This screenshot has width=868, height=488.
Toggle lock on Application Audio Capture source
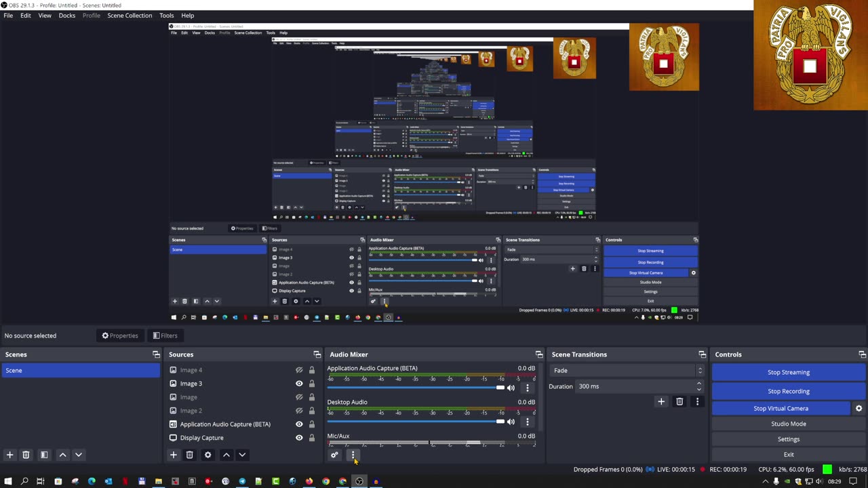coord(312,424)
